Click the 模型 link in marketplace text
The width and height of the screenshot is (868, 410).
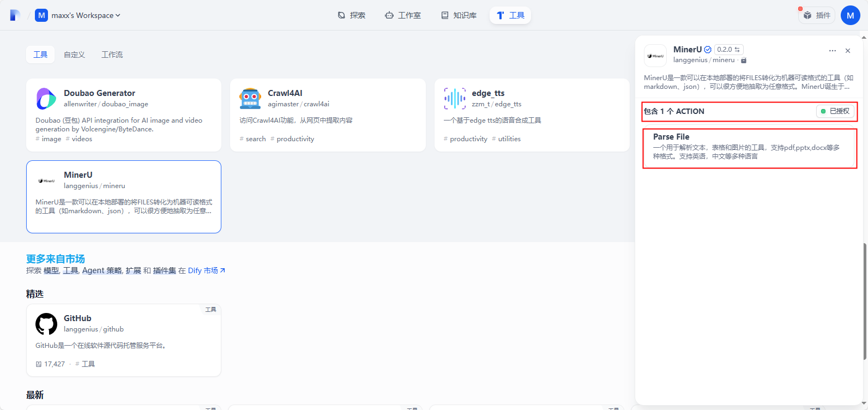pos(51,270)
